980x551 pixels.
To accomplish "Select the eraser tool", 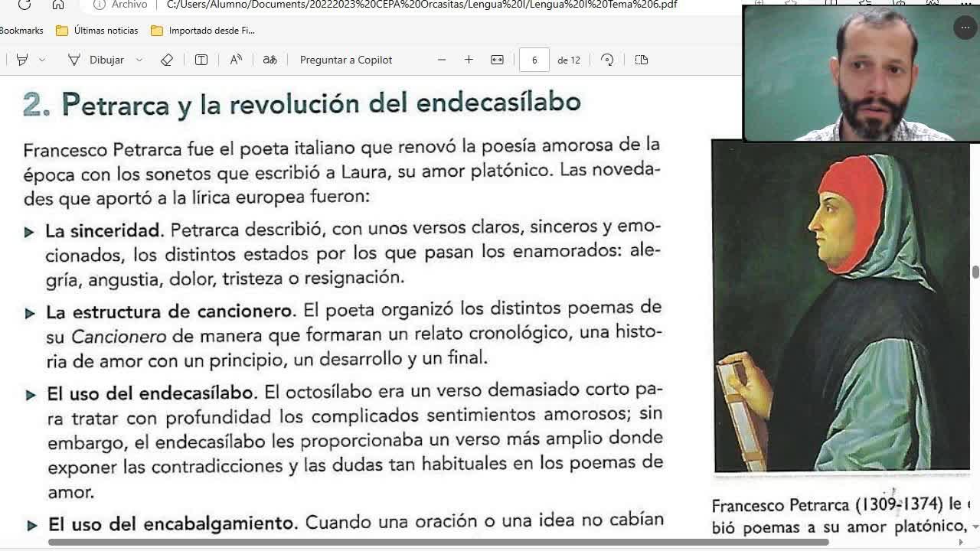I will pos(167,60).
